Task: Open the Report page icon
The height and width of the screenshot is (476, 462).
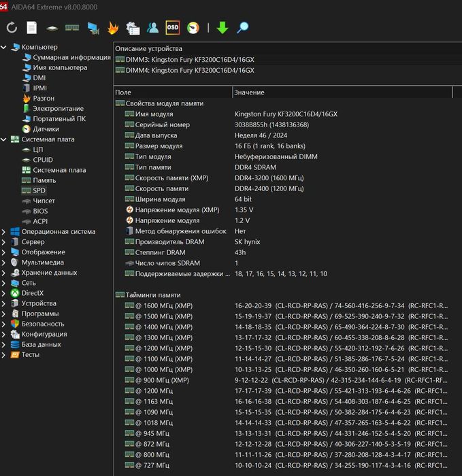Action: (x=31, y=28)
